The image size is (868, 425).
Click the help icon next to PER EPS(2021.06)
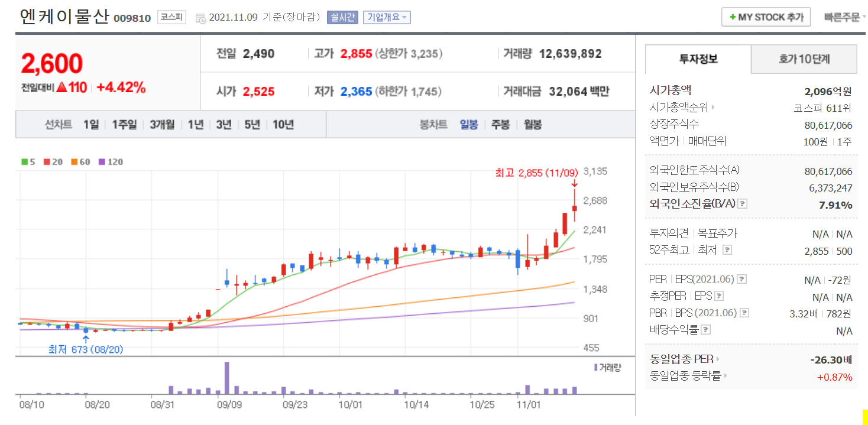click(741, 279)
